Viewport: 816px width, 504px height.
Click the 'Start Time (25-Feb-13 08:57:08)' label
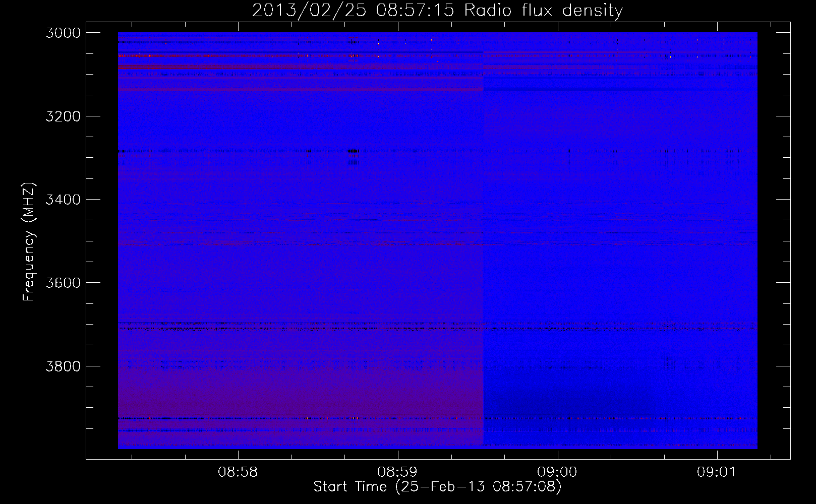(x=437, y=487)
